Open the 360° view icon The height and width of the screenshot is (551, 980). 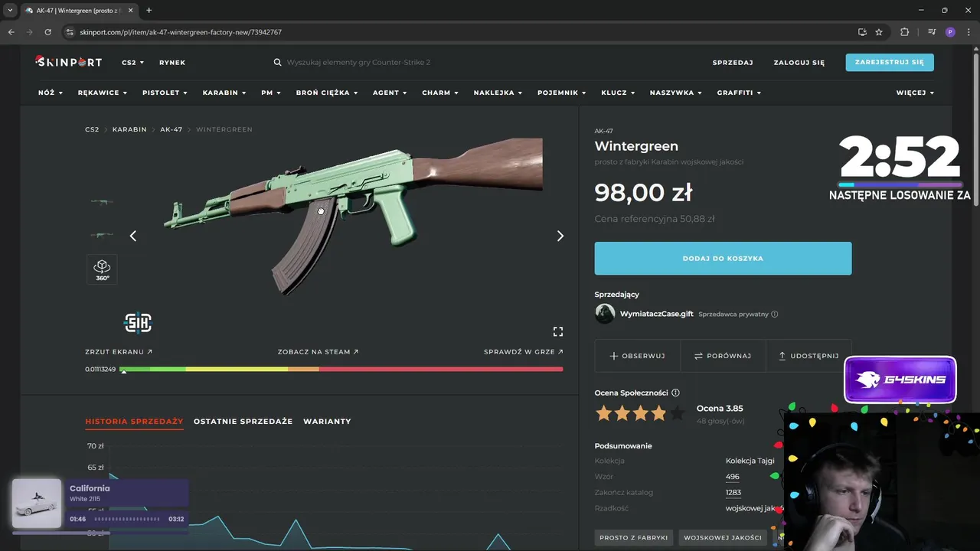click(102, 269)
